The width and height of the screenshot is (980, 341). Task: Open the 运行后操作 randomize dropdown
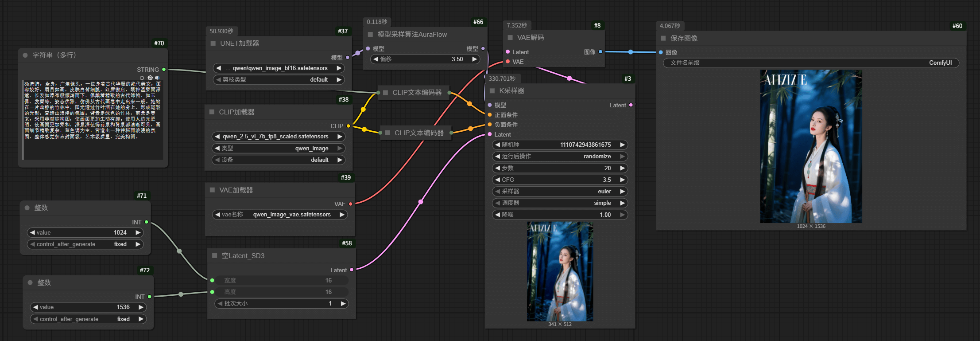pos(560,157)
